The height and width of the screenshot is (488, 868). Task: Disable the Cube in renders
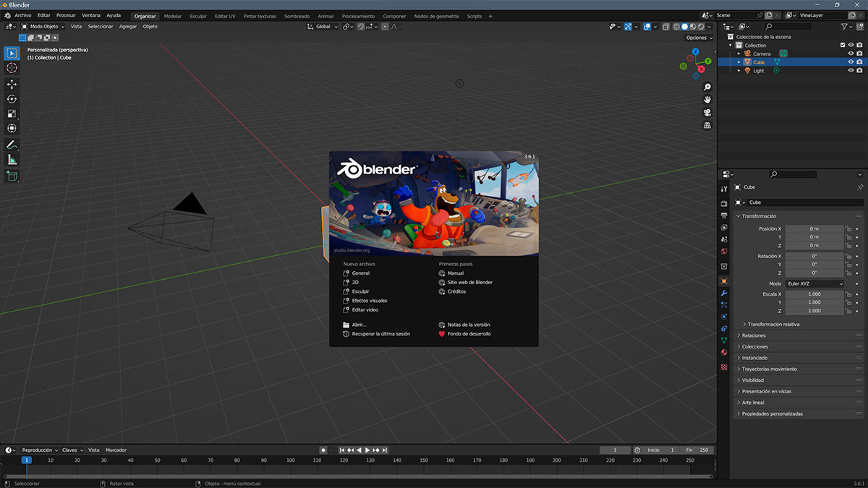[x=859, y=62]
